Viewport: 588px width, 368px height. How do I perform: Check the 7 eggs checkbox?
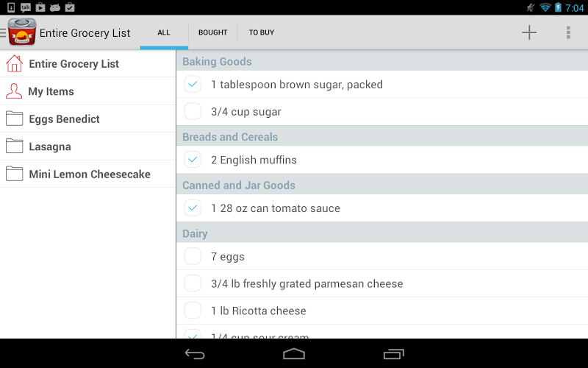193,256
